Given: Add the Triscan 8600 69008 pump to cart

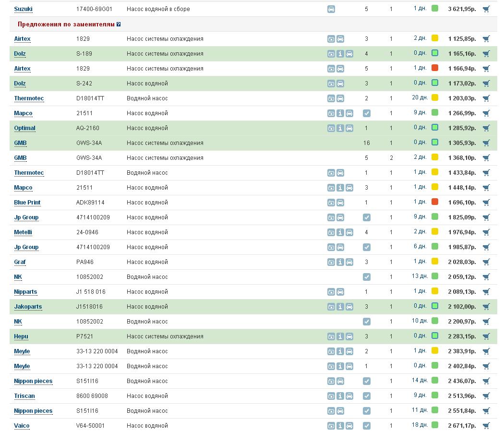Looking at the screenshot, I should point(486,396).
